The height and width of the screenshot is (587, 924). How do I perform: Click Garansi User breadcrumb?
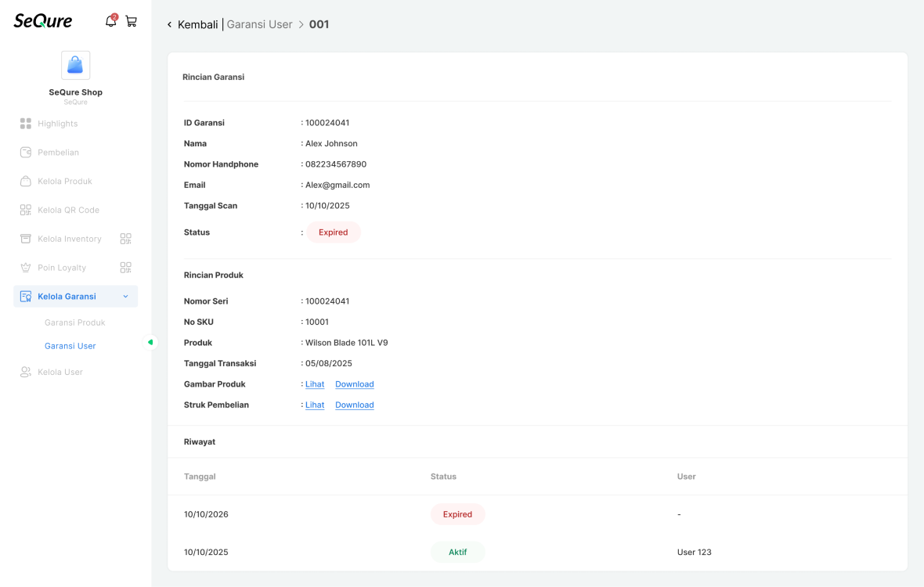pos(259,25)
